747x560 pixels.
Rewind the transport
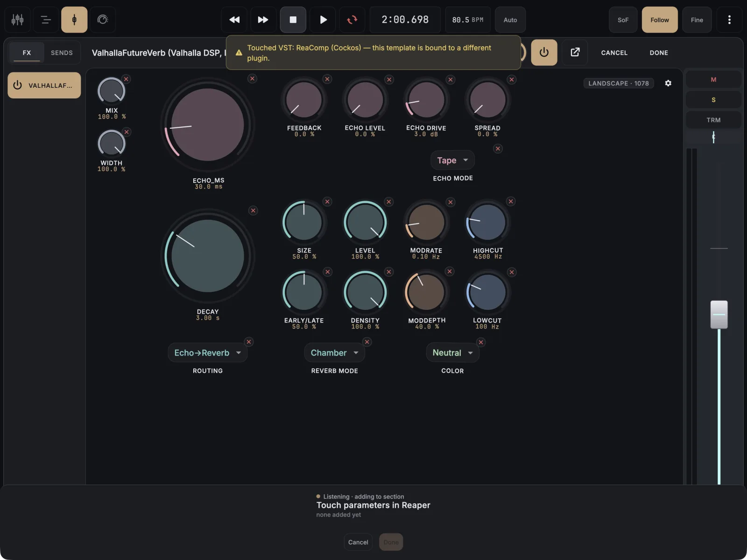(234, 20)
